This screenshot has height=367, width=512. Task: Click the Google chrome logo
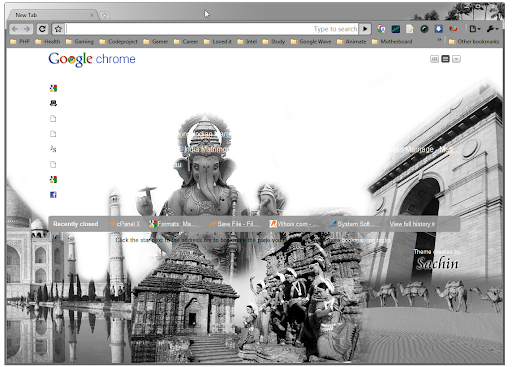[x=92, y=59]
